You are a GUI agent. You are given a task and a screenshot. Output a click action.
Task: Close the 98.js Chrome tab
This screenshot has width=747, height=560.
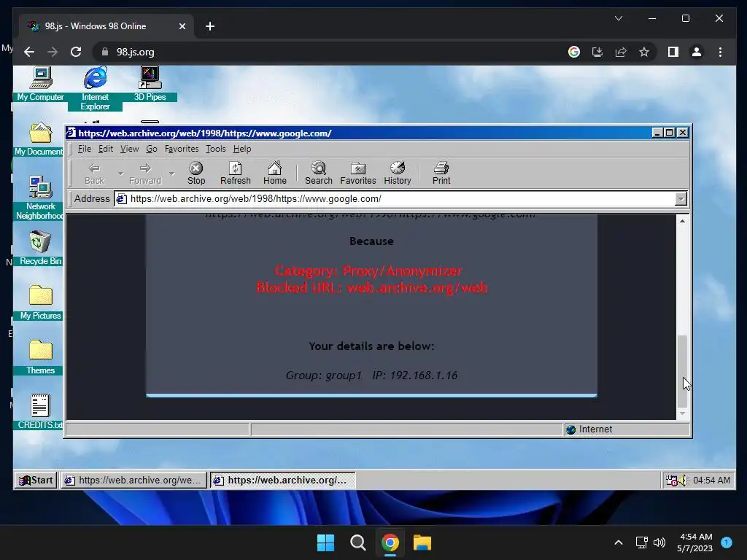point(182,26)
